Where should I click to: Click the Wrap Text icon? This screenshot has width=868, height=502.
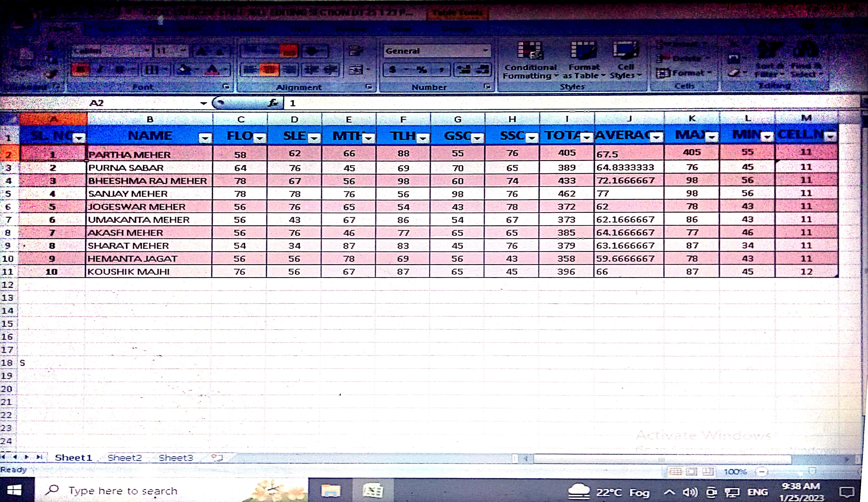coord(356,51)
